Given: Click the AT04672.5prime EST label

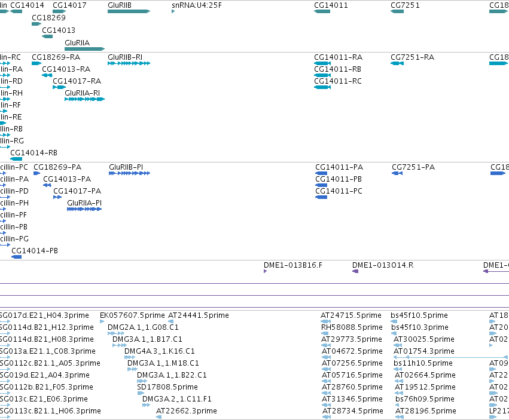Looking at the screenshot, I should click(352, 351).
